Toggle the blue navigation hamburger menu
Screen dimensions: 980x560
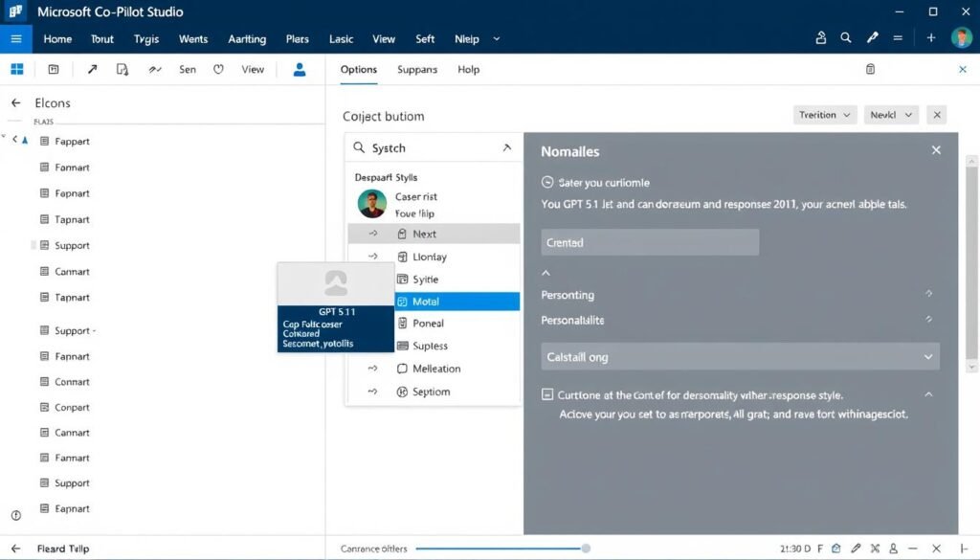pyautogui.click(x=15, y=38)
